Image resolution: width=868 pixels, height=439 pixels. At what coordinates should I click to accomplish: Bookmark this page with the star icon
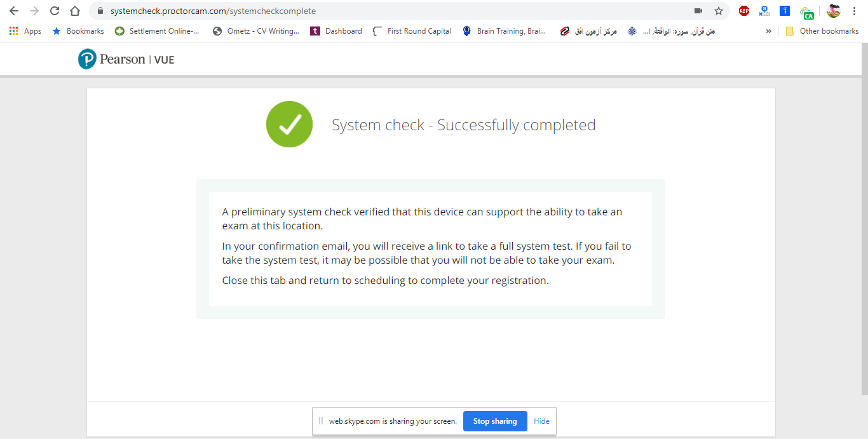[x=719, y=11]
